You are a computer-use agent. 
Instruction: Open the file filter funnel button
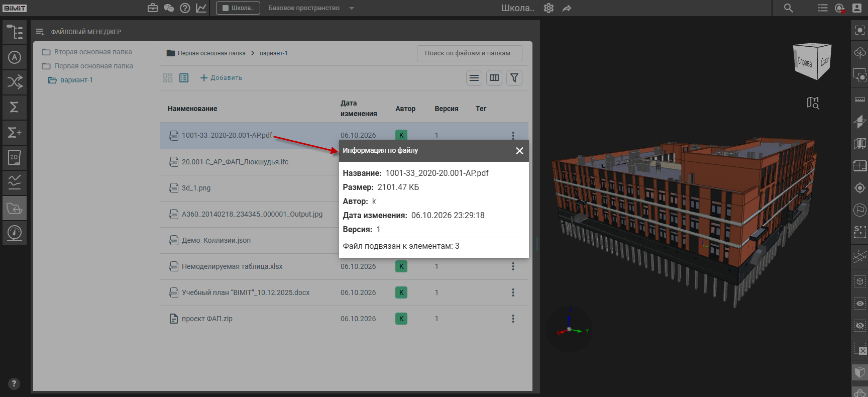click(514, 78)
